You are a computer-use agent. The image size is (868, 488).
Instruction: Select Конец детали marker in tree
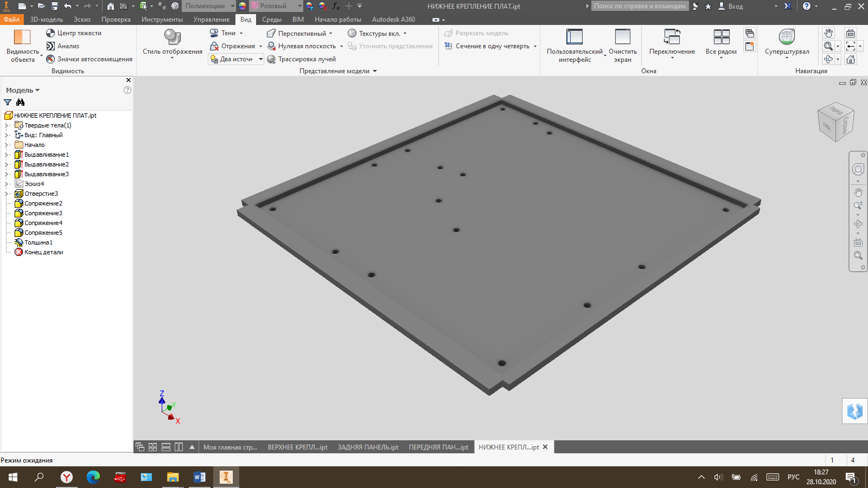[x=43, y=252]
